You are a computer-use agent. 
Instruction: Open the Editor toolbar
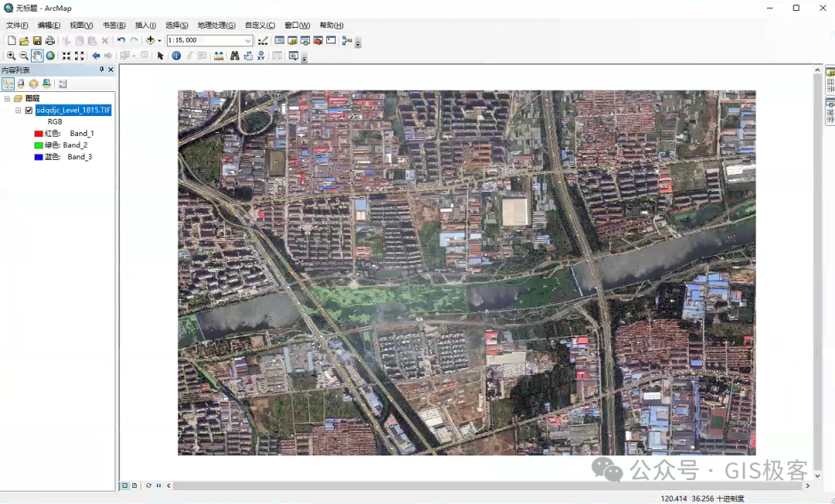[x=263, y=40]
